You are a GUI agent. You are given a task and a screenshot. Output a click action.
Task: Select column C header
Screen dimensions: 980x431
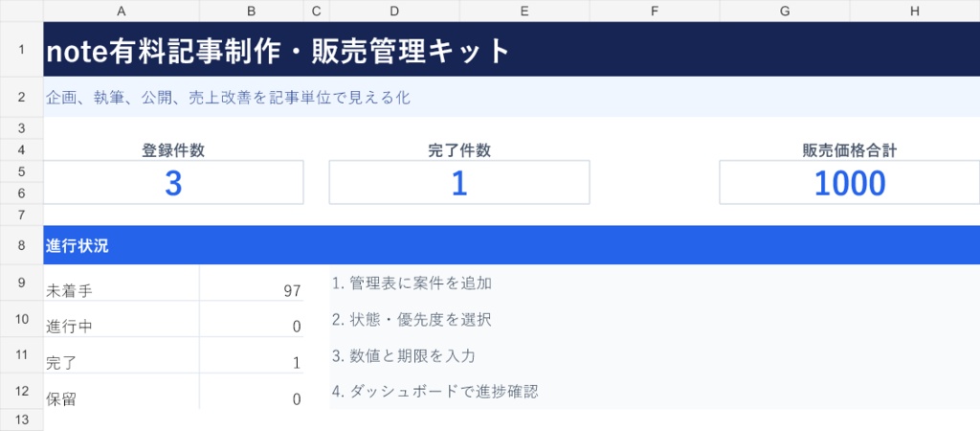316,11
